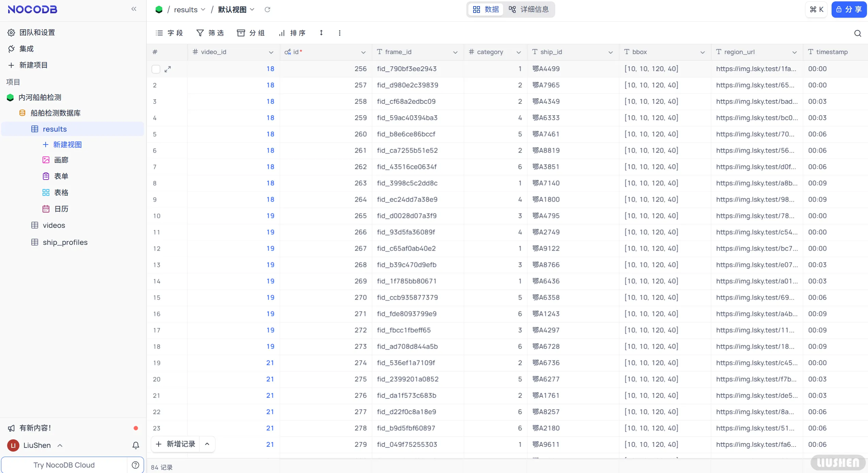Expand row 1 with the expand icon
The height and width of the screenshot is (473, 868).
[167, 69]
